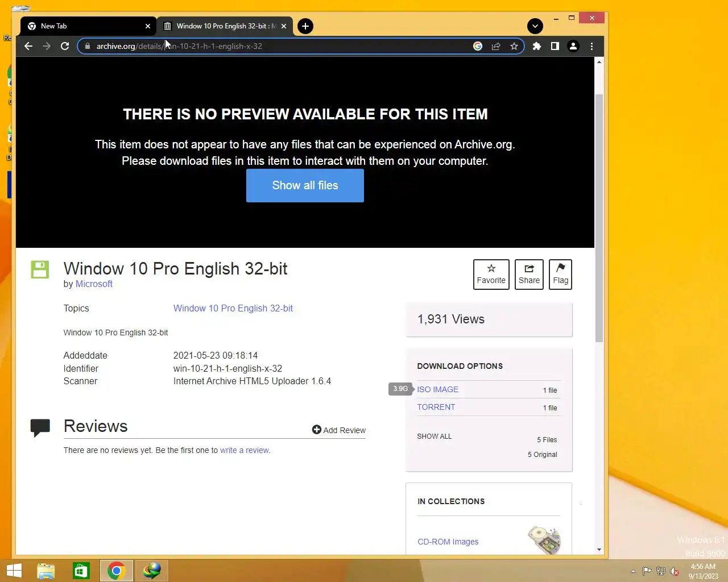
Task: Click the 5 Files count text
Action: coord(547,440)
